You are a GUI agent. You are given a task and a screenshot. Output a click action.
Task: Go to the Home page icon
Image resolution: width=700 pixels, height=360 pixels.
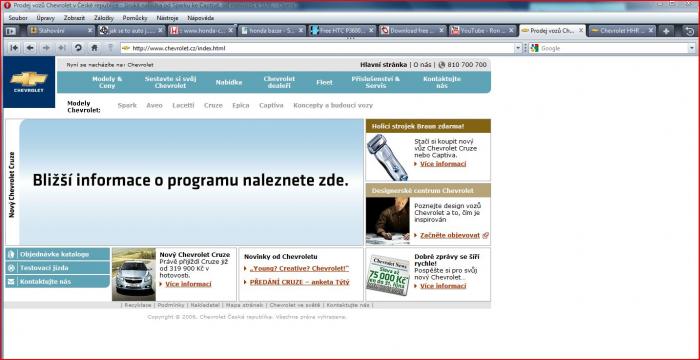tap(94, 48)
